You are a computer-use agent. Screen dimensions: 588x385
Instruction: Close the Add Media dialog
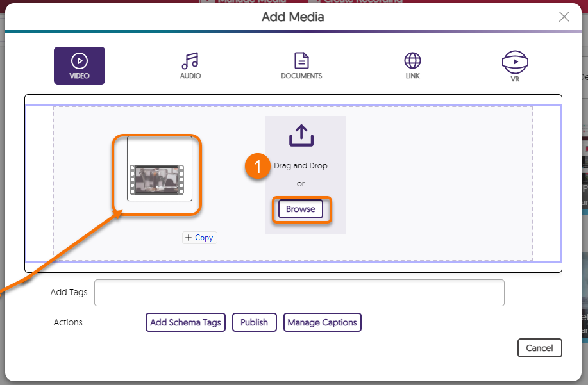point(564,17)
